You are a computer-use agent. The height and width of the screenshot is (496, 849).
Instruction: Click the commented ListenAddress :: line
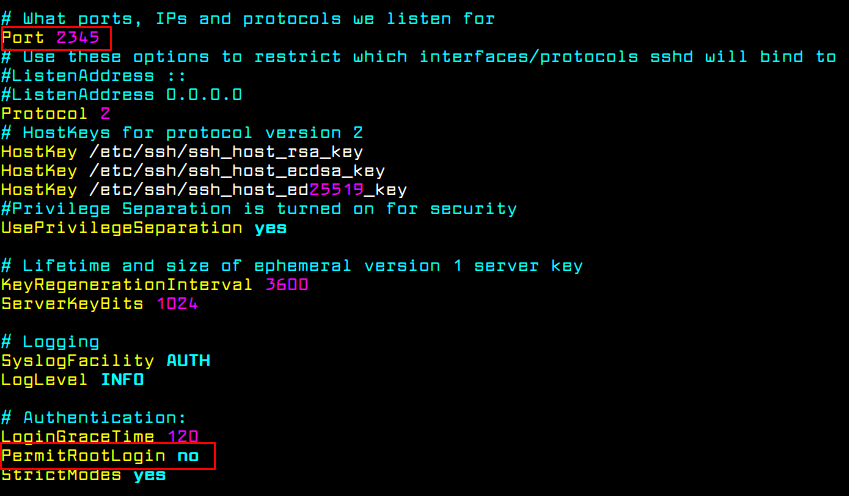tap(88, 76)
